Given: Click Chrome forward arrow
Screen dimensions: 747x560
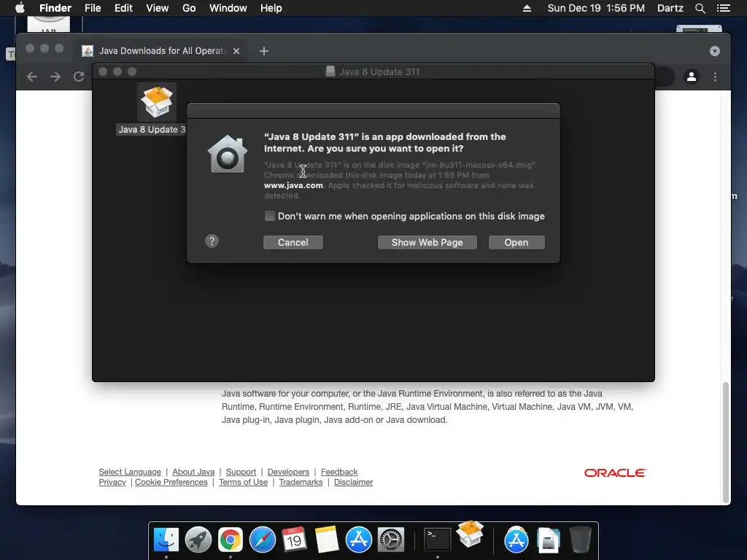Looking at the screenshot, I should coord(55,77).
